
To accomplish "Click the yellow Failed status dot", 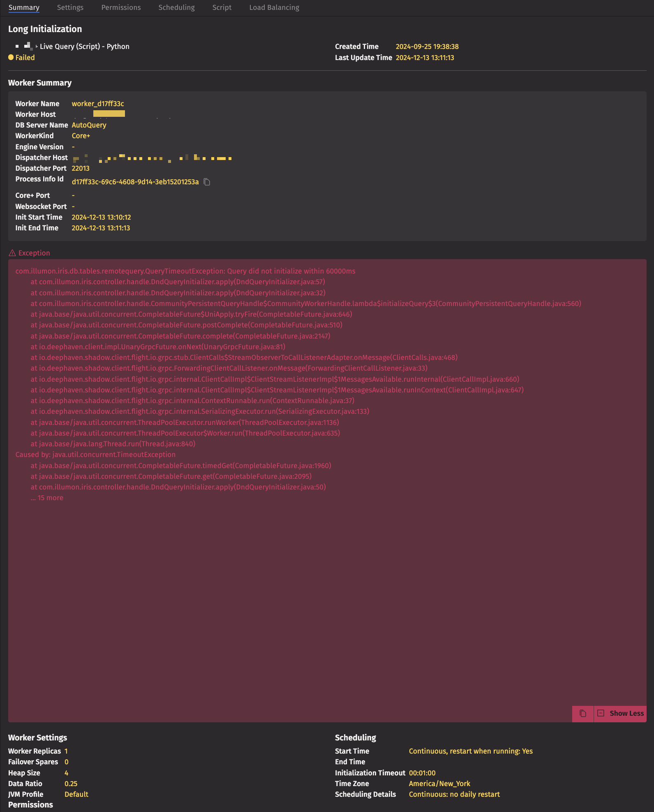I will point(11,58).
